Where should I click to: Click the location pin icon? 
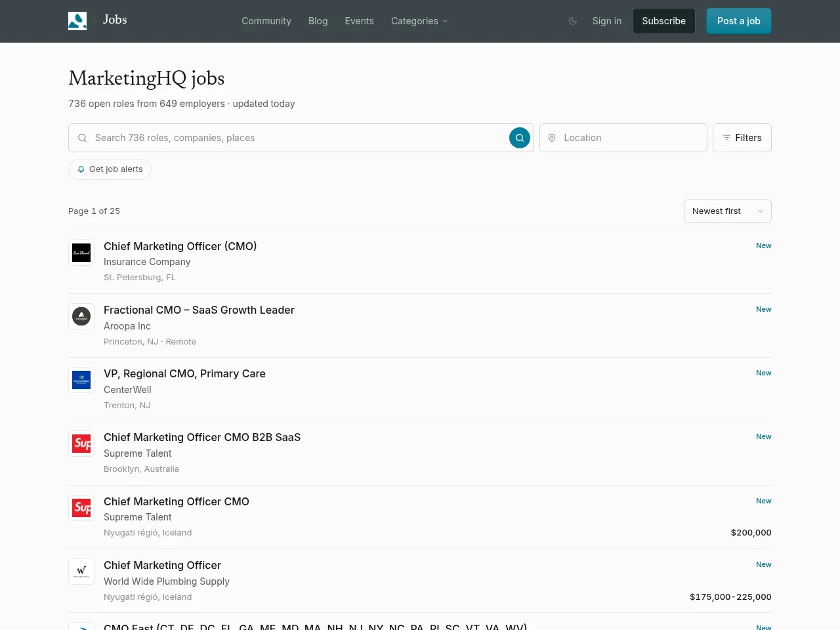coord(552,138)
